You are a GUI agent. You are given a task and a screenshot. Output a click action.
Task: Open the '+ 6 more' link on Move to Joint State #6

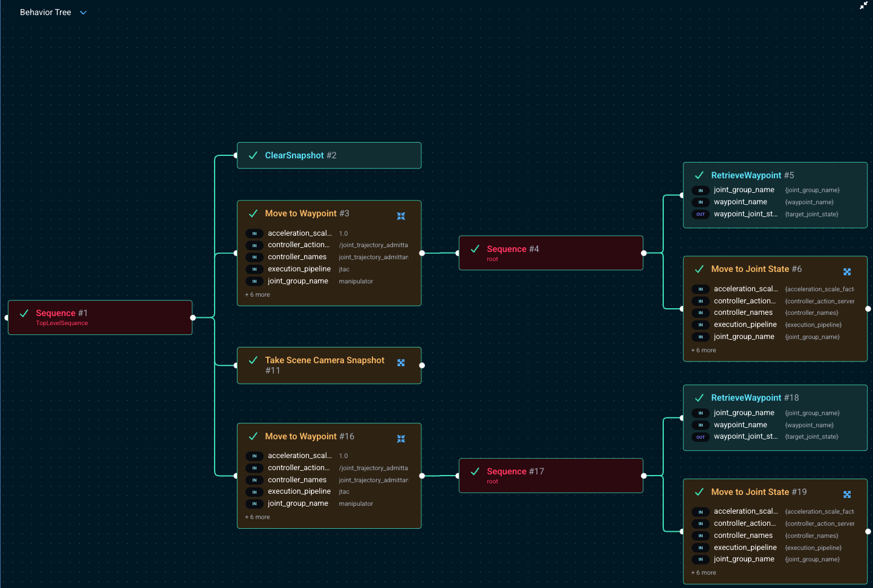703,350
